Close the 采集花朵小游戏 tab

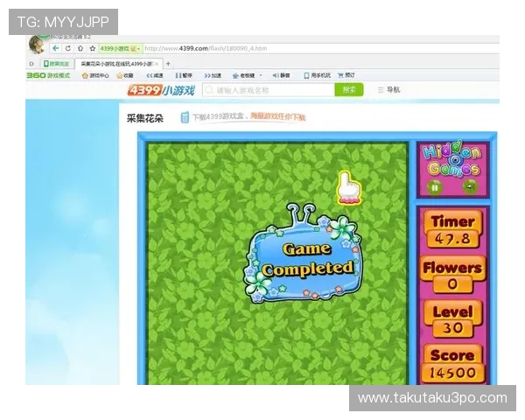coord(157,64)
